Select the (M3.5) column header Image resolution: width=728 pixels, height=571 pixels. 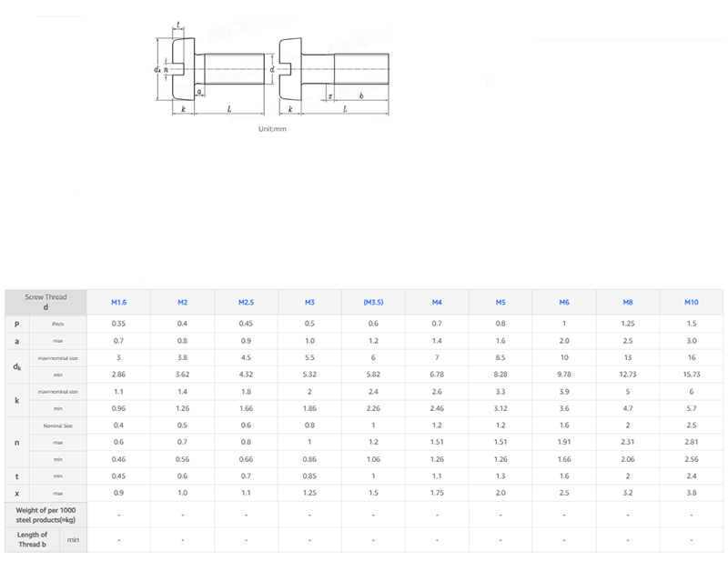coord(373,302)
